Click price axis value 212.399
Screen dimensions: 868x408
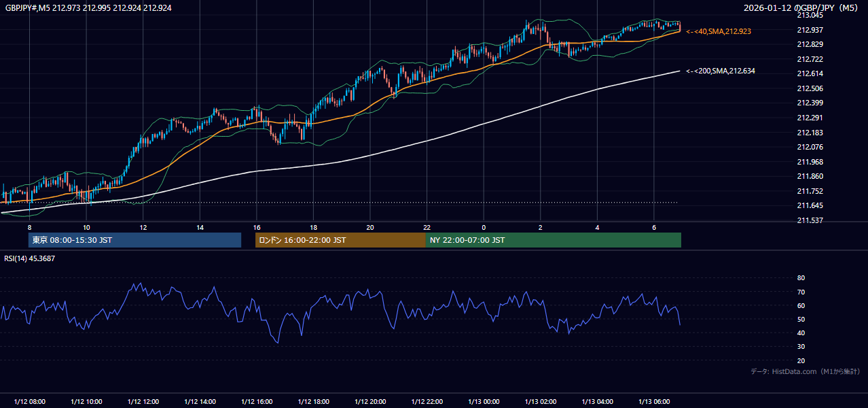810,103
